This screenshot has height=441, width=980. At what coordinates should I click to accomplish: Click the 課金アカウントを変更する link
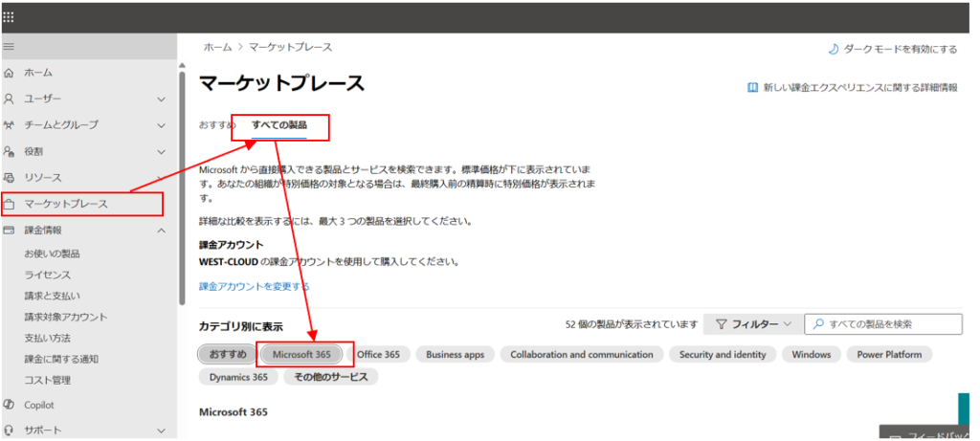254,287
